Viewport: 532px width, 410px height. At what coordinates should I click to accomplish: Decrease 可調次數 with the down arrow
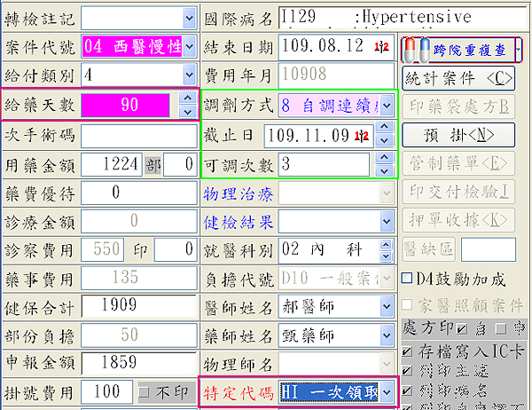pyautogui.click(x=385, y=170)
